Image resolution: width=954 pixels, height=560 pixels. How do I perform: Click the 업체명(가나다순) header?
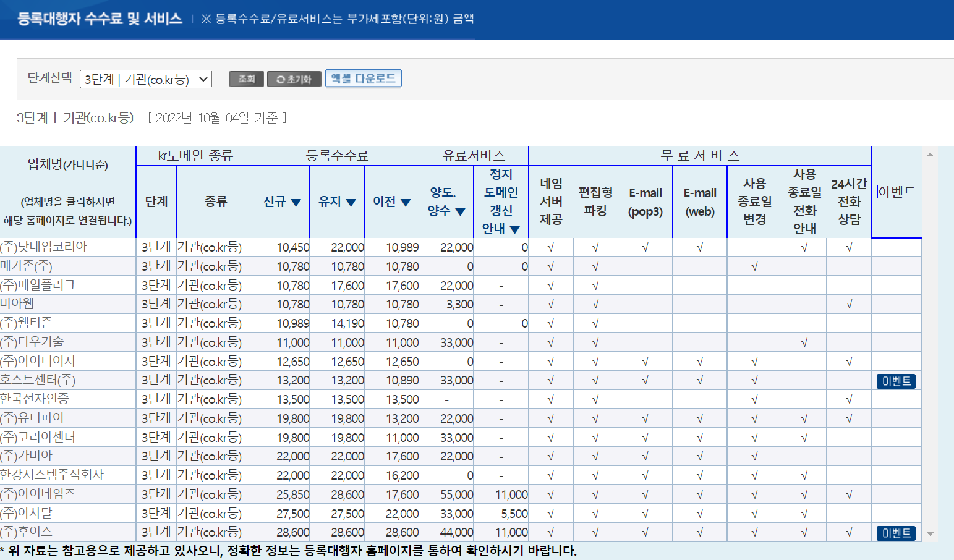click(68, 164)
